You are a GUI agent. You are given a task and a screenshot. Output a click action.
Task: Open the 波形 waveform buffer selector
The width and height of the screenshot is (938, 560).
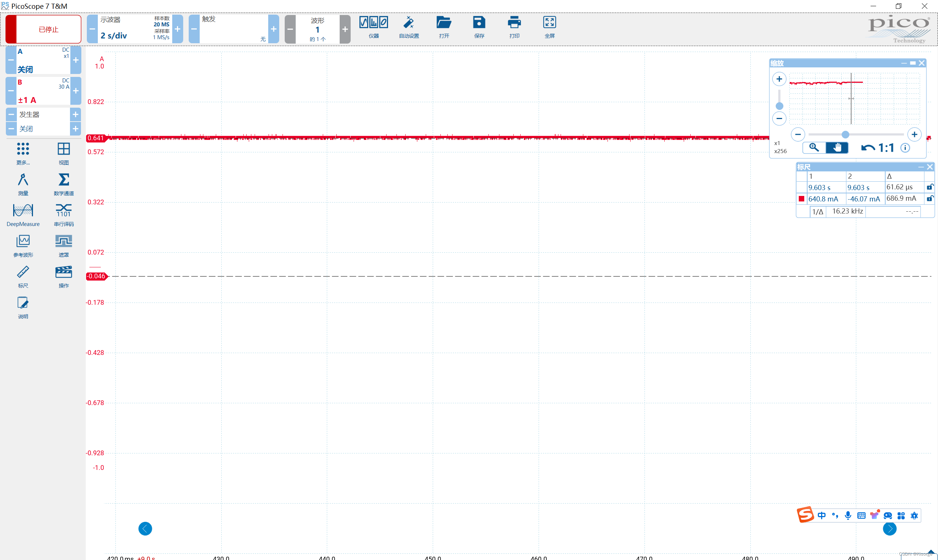317,29
